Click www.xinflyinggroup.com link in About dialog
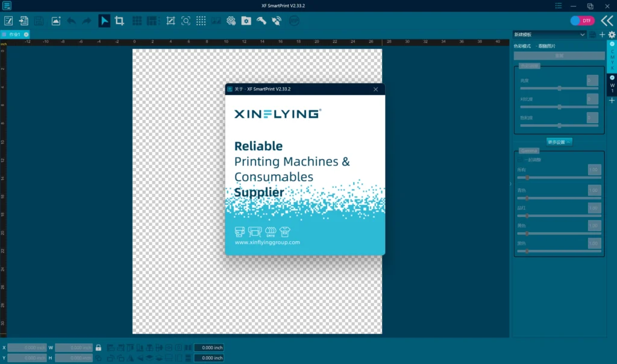The image size is (617, 364). click(x=267, y=242)
